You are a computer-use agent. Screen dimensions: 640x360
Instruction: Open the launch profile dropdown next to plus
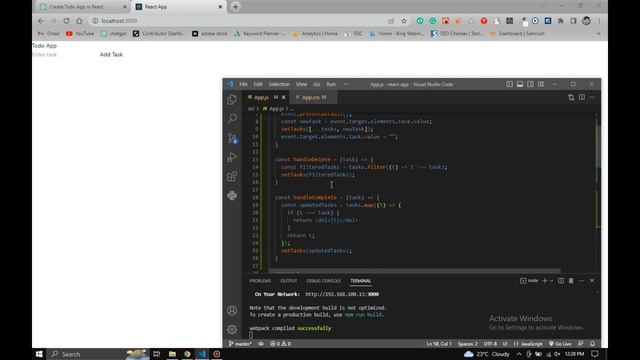pyautogui.click(x=551, y=281)
